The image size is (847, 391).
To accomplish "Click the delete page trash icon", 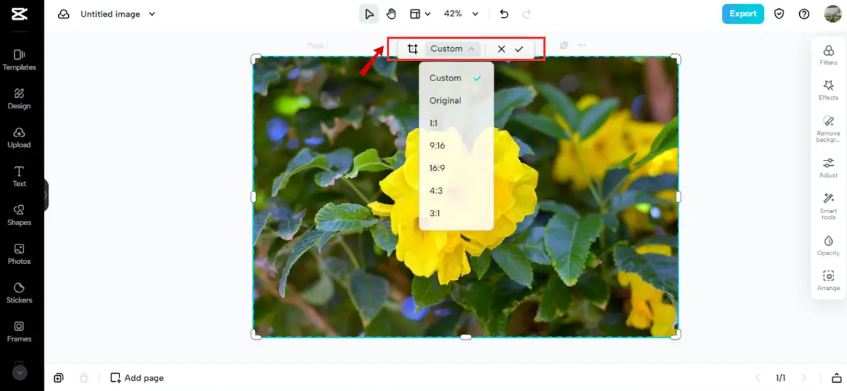I will coord(84,378).
